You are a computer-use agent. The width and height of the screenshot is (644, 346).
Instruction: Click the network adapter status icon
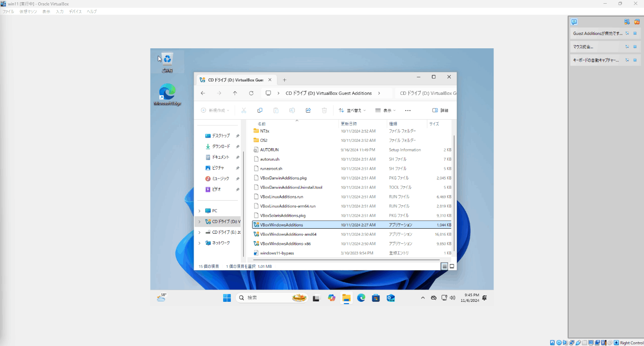click(x=571, y=343)
